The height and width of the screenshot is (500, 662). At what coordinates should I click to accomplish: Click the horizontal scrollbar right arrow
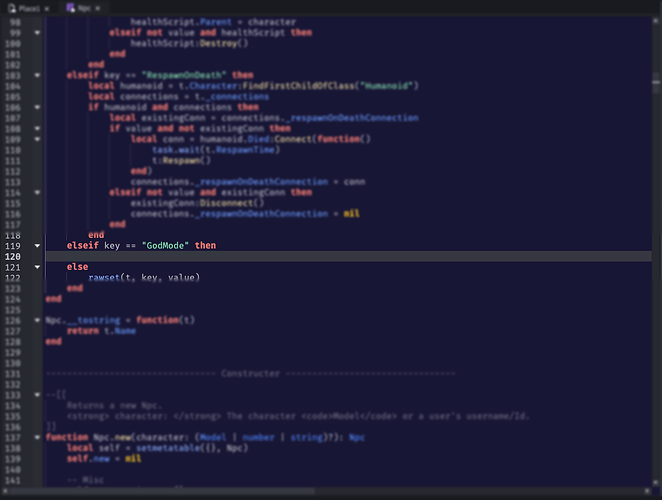tap(647, 491)
